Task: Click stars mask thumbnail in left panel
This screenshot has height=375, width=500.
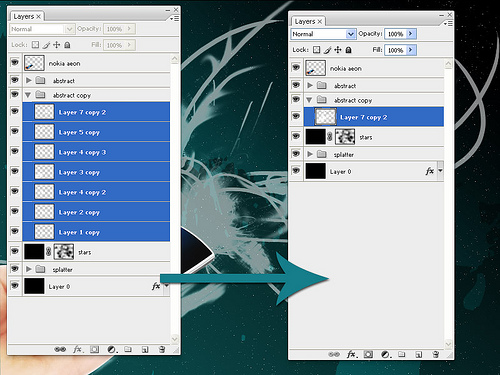Action: 64,252
